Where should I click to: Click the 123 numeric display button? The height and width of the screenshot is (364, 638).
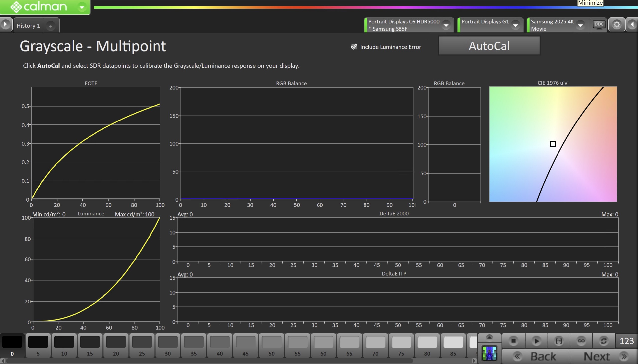coord(627,341)
